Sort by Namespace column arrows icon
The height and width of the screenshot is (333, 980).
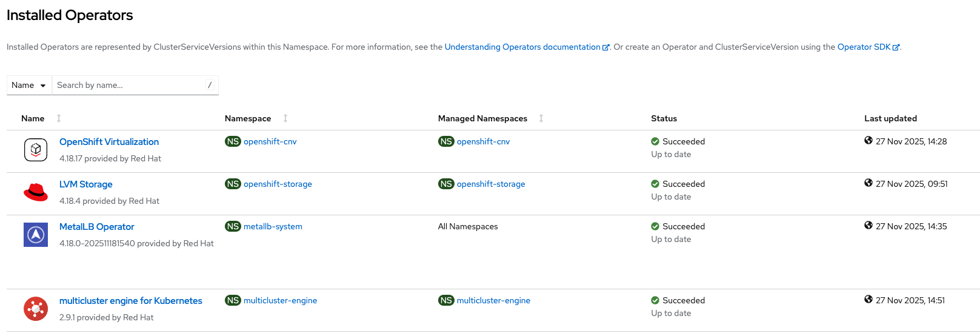click(285, 118)
